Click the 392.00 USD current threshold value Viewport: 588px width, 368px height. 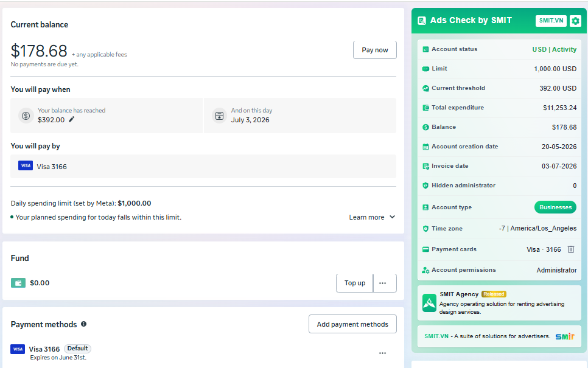coord(558,88)
